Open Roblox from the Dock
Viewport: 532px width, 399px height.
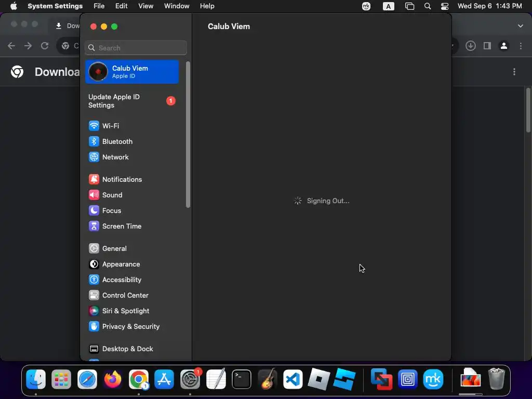pyautogui.click(x=318, y=379)
